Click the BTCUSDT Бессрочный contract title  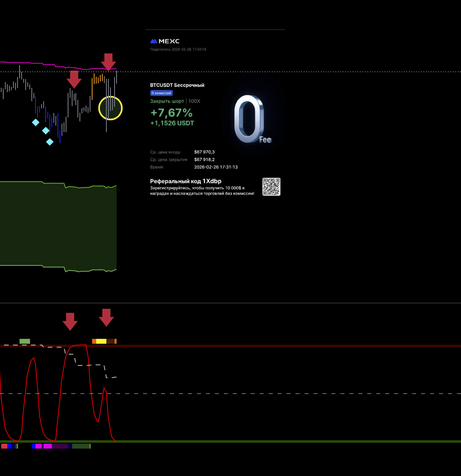coord(177,85)
